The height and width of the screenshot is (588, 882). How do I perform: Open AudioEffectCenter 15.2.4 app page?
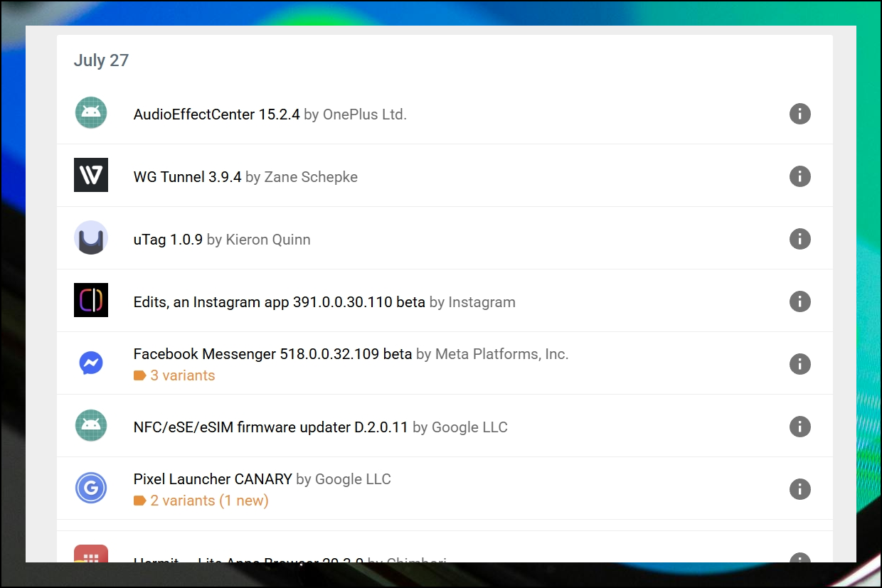tap(216, 114)
